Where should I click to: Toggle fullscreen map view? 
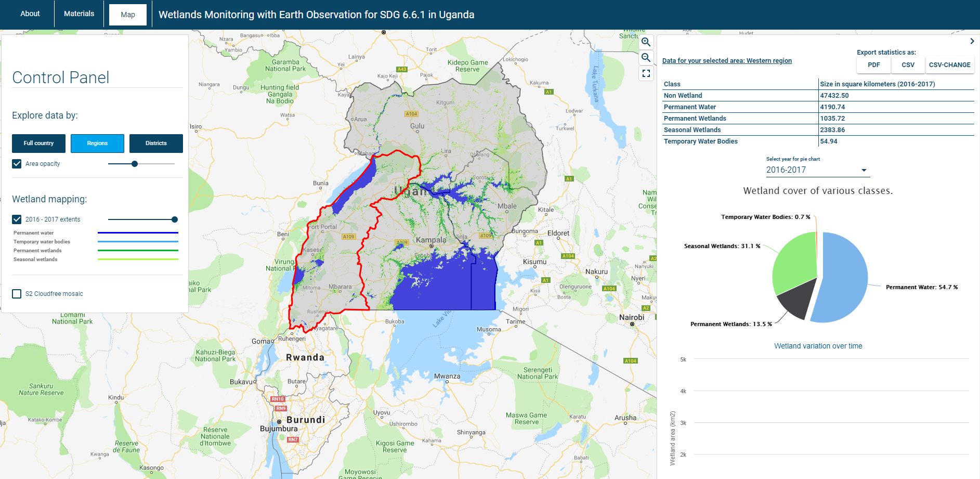point(646,73)
